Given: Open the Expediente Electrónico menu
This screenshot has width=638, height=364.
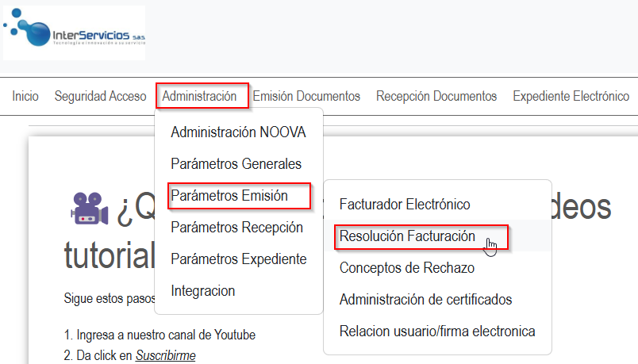Looking at the screenshot, I should pyautogui.click(x=571, y=96).
